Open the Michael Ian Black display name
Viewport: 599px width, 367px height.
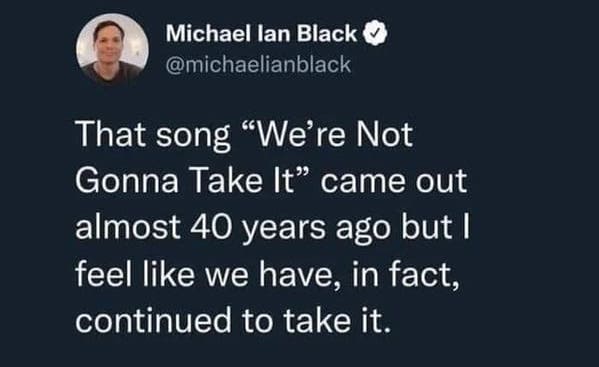click(261, 33)
